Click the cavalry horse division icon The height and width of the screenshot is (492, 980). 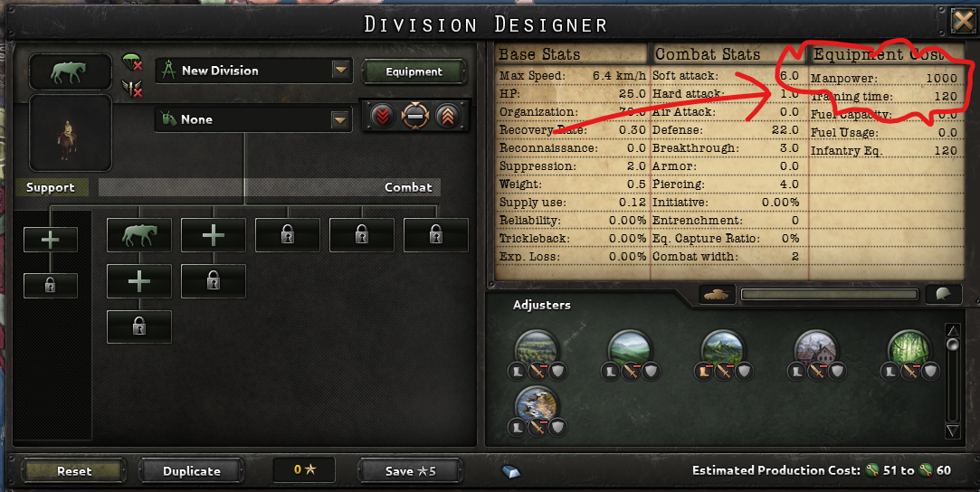[x=70, y=72]
